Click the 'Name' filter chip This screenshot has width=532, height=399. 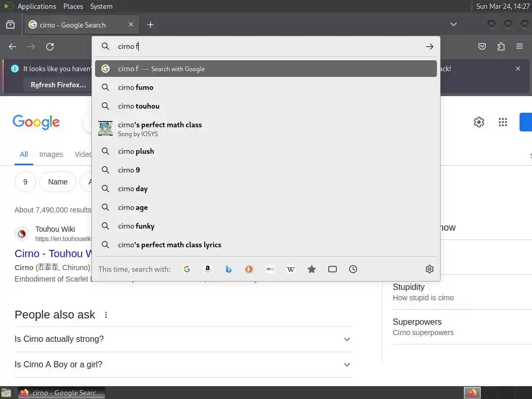click(58, 182)
